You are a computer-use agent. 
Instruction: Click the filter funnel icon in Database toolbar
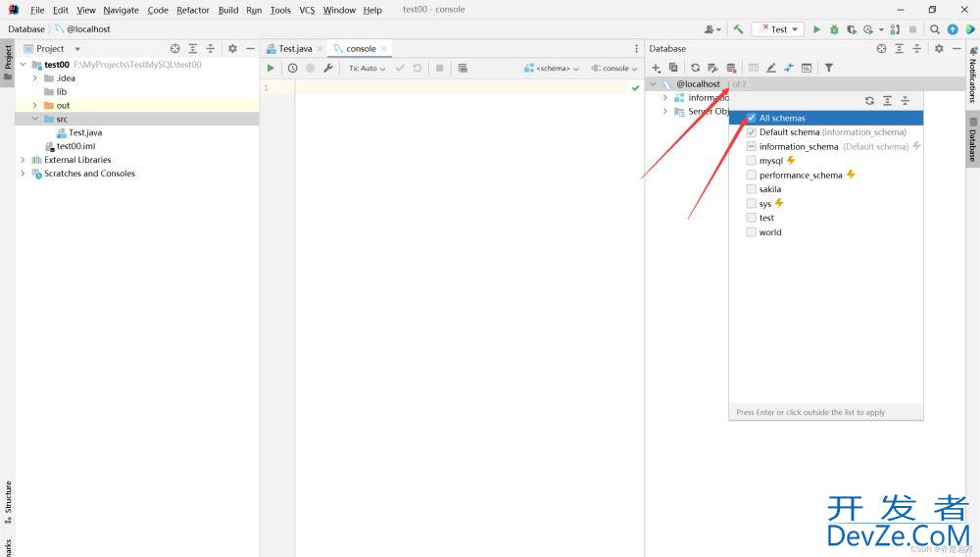(829, 68)
